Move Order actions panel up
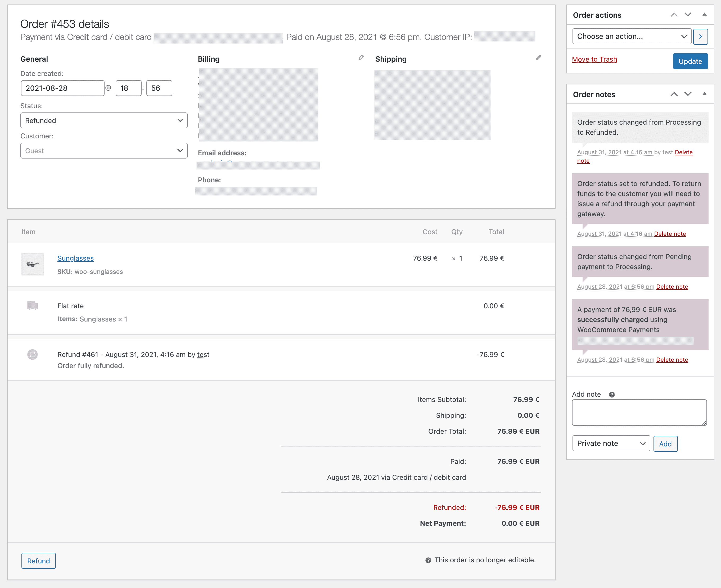Screen dimensions: 721x588 click(674, 15)
